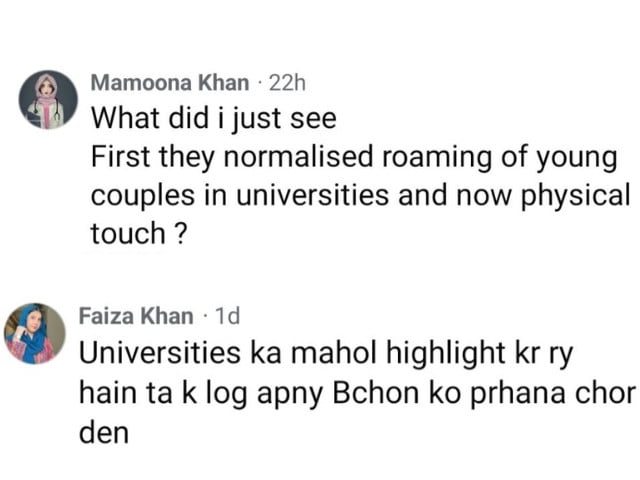The height and width of the screenshot is (480, 640).
Task: Click the 22h timestamp on Mamoona's comment
Action: (287, 83)
